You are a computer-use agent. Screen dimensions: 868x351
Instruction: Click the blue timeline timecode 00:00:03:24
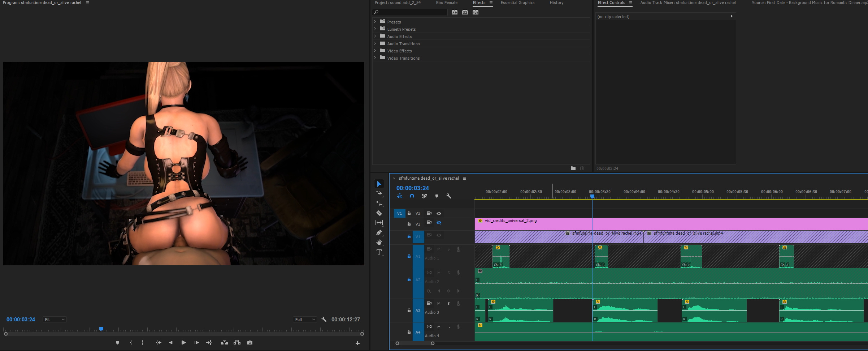(412, 188)
